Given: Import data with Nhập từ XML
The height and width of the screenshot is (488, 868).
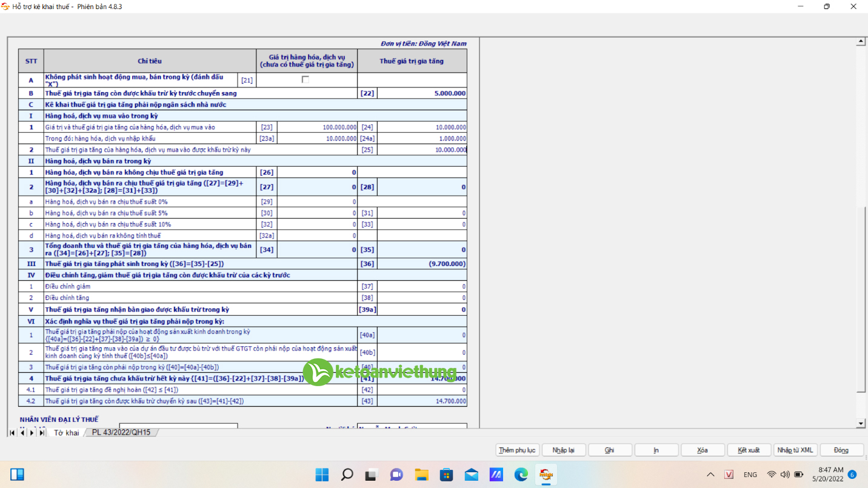Looking at the screenshot, I should click(x=795, y=450).
